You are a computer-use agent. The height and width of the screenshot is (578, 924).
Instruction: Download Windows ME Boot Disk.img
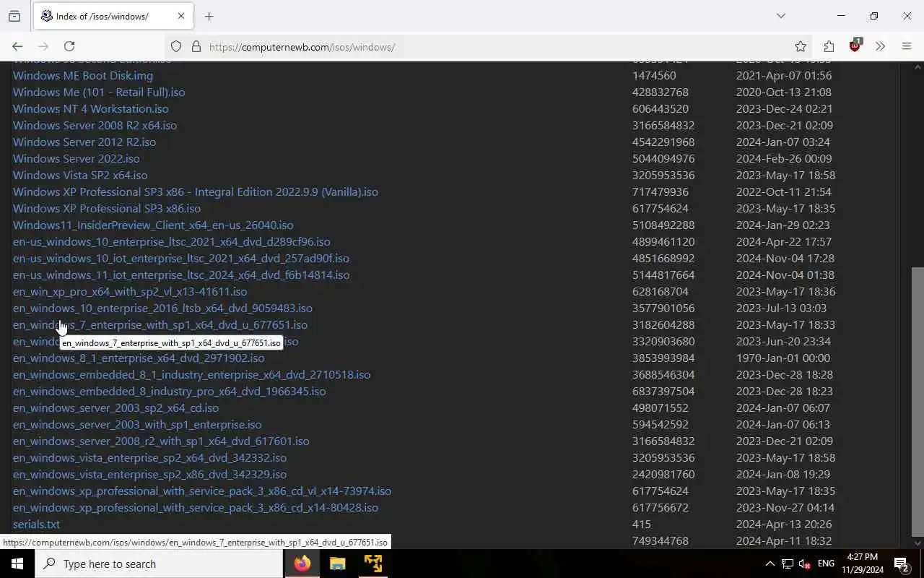point(83,75)
